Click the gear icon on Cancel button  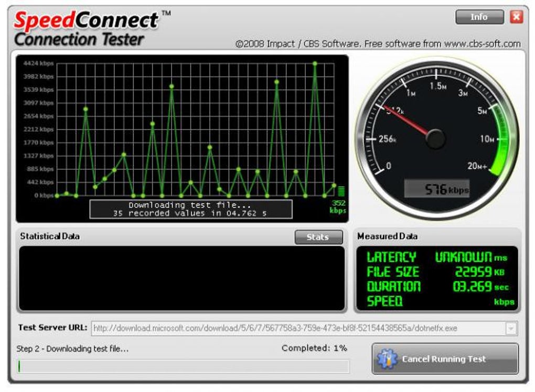[387, 359]
